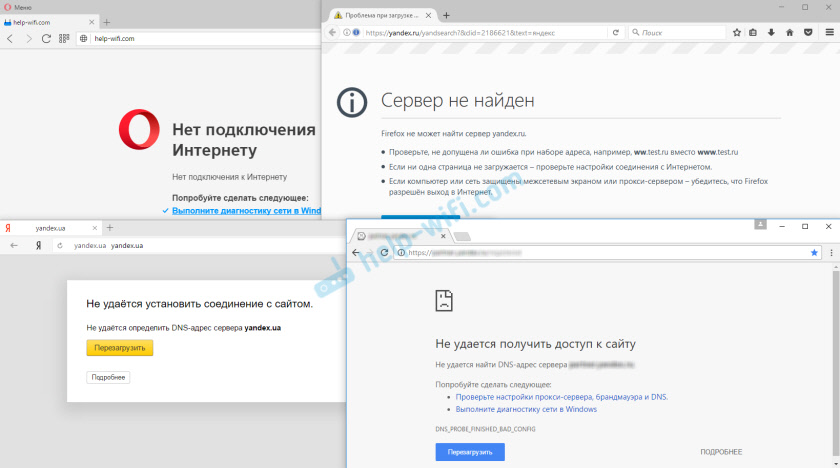This screenshot has height=468, width=840.
Task: Click the Yandex Я logo button
Action: point(39,245)
